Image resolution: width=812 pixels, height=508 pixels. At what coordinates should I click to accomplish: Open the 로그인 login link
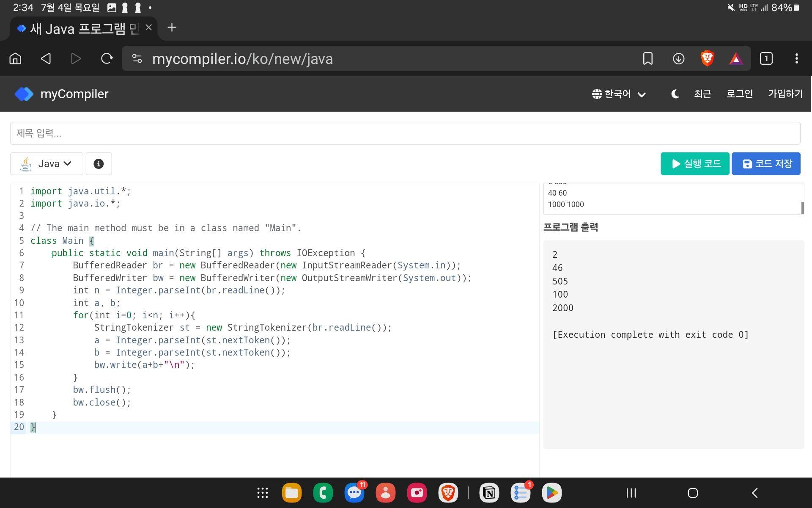[739, 94]
